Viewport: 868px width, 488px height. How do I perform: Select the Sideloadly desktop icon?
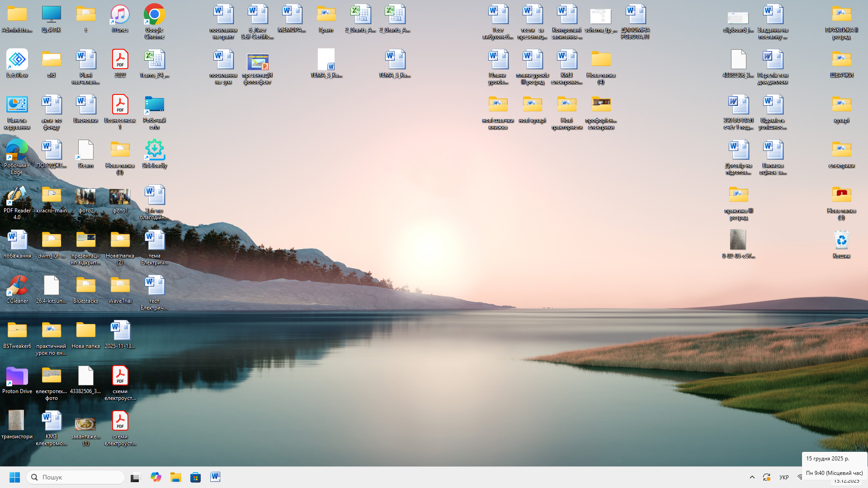pyautogui.click(x=154, y=155)
